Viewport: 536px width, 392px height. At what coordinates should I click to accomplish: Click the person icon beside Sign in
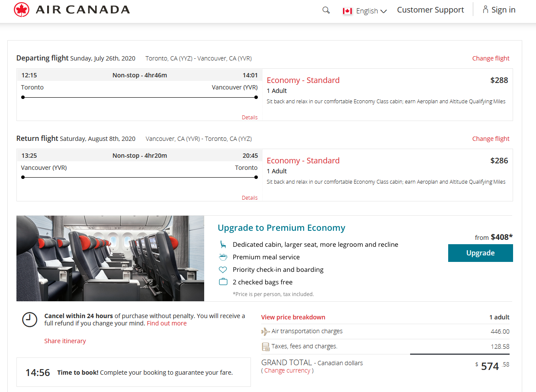(485, 10)
